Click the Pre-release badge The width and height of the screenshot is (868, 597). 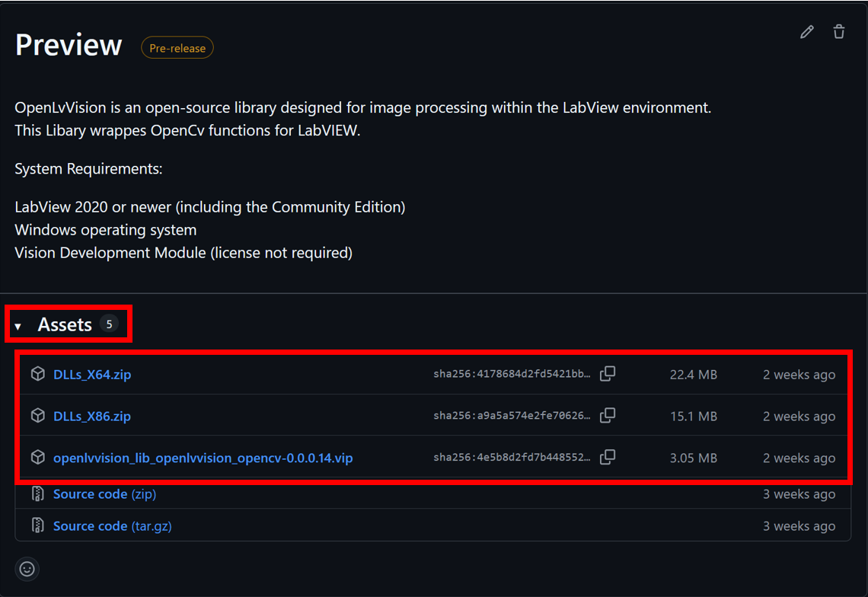pyautogui.click(x=177, y=48)
